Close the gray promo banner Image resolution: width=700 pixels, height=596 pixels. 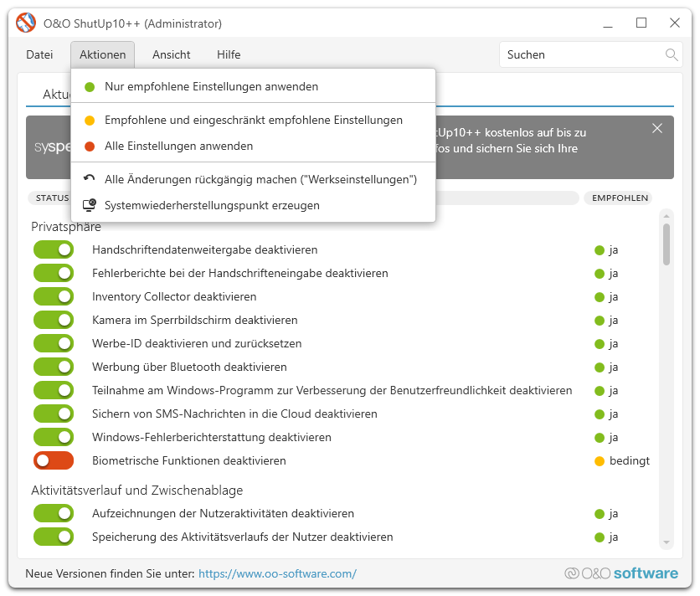(657, 129)
